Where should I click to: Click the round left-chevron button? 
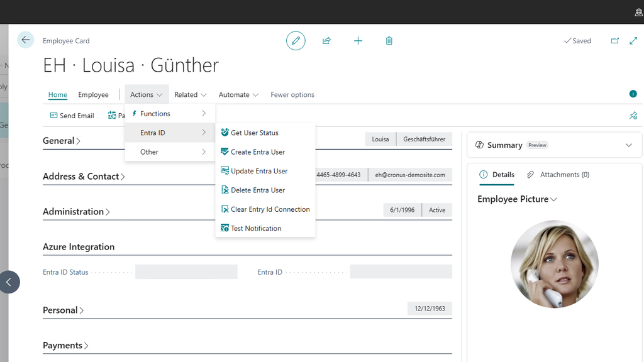coord(9,282)
